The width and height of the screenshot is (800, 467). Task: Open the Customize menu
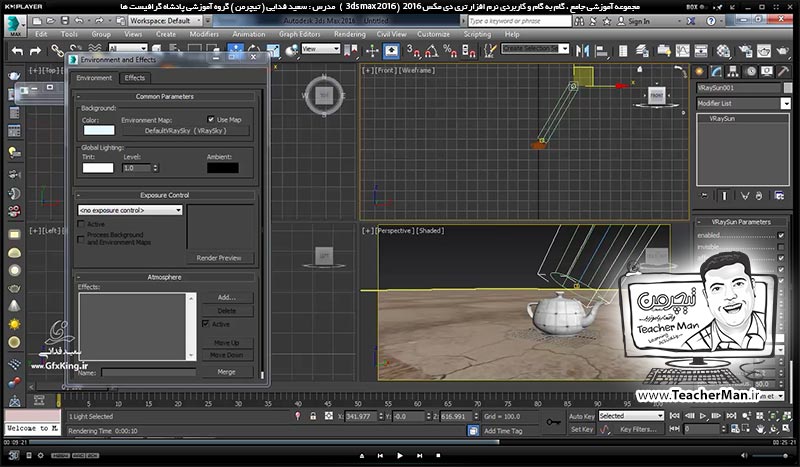click(x=433, y=34)
